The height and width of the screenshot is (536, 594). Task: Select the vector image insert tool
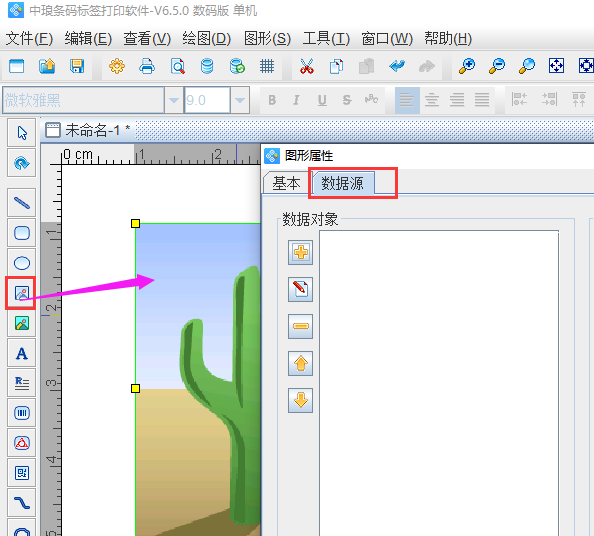pyautogui.click(x=22, y=293)
